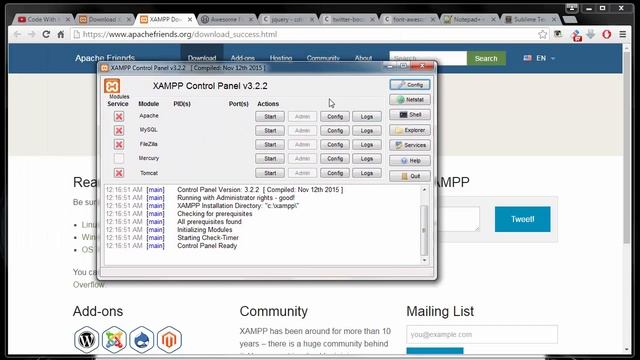Click the Chrome user profile icon

pyautogui.click(x=572, y=8)
